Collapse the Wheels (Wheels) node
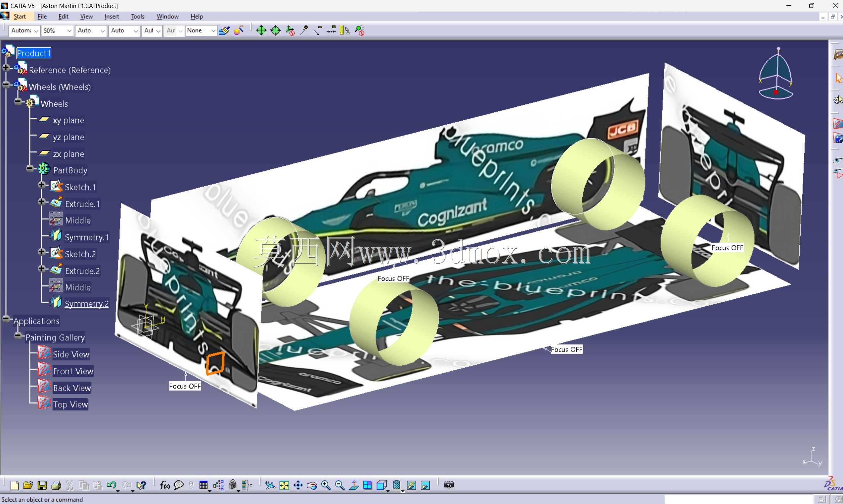This screenshot has width=843, height=504. (x=6, y=84)
